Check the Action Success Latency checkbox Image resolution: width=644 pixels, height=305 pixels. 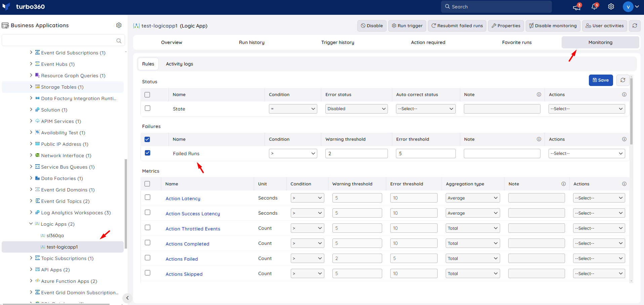coord(147,212)
